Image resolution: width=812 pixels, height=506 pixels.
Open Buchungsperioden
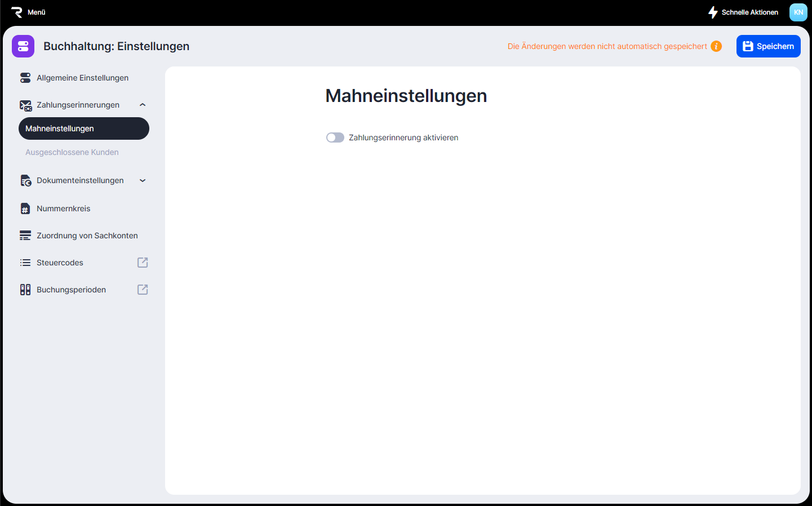(x=71, y=290)
